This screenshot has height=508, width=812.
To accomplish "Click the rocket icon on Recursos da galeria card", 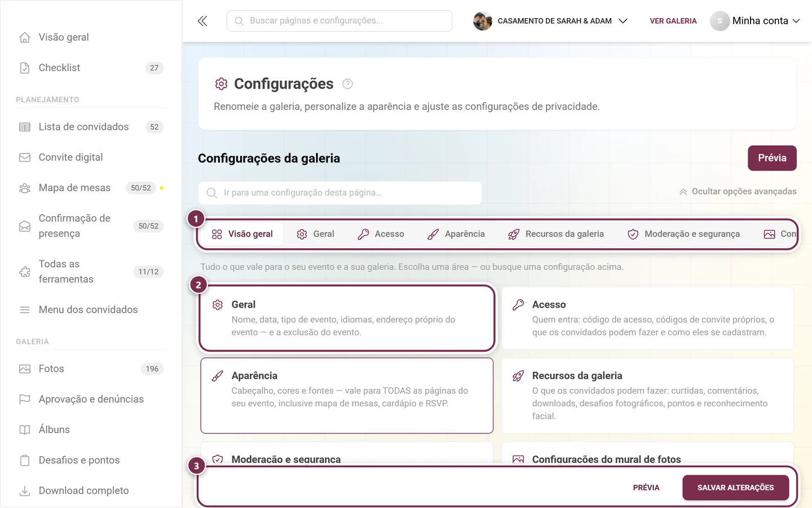I will click(x=518, y=376).
